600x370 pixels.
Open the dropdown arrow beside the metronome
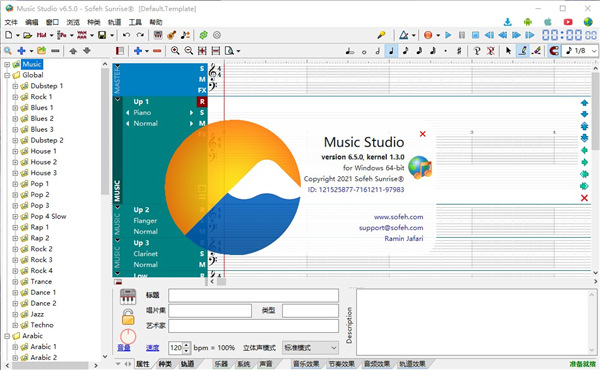[414, 35]
